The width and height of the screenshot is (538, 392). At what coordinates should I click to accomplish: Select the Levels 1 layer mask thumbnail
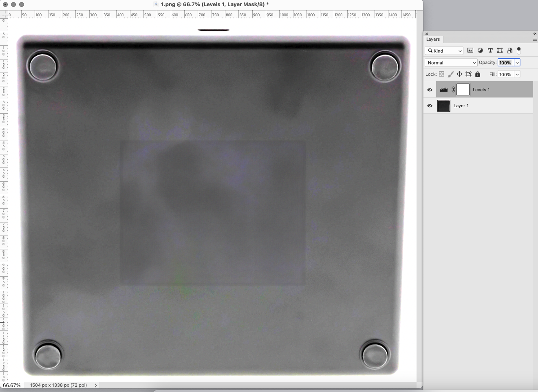(x=463, y=90)
